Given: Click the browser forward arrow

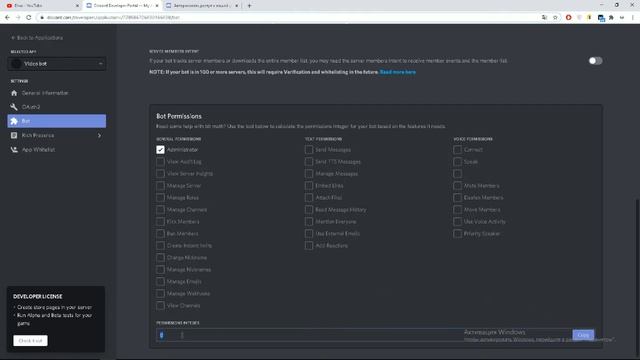Looking at the screenshot, I should pyautogui.click(x=18, y=18).
